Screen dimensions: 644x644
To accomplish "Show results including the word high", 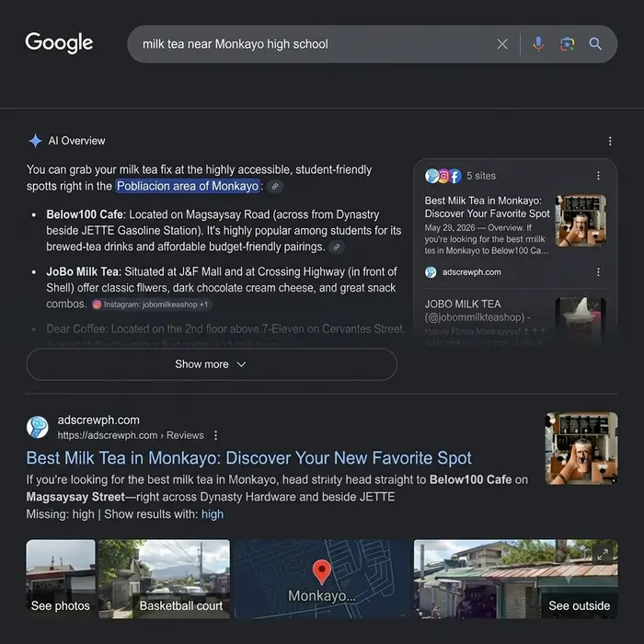I will tap(213, 514).
